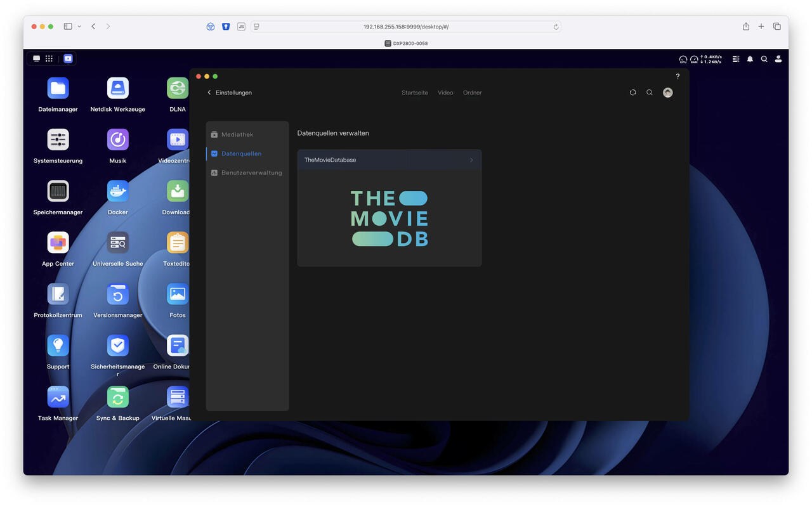Launch the Dateimanager desktop icon
The width and height of the screenshot is (812, 506).
point(58,89)
